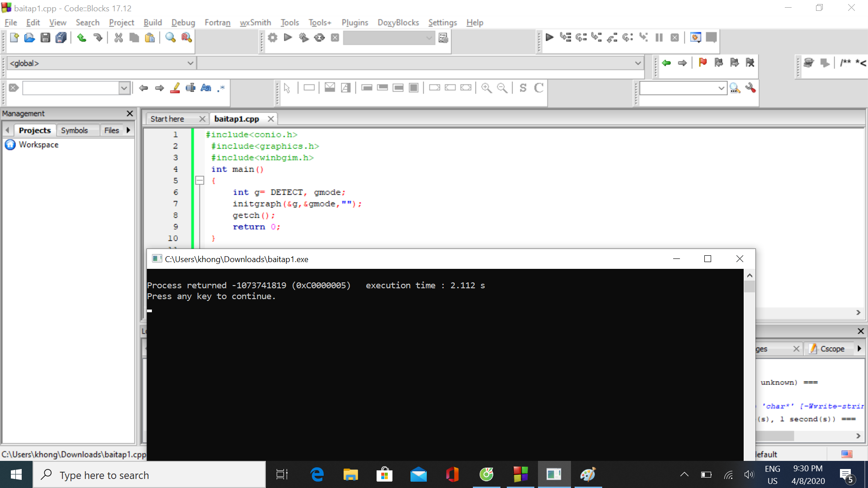
Task: Click the Save all files icon
Action: (61, 38)
